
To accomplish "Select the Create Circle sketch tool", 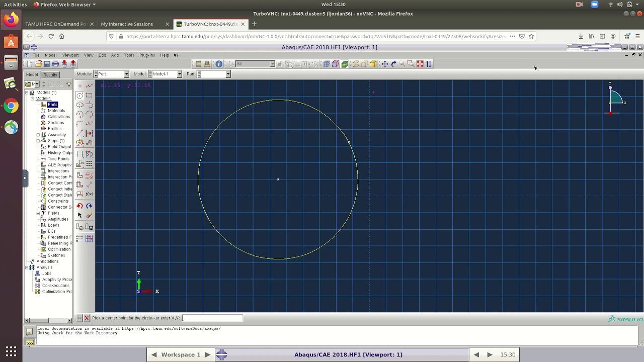I will click(x=79, y=96).
